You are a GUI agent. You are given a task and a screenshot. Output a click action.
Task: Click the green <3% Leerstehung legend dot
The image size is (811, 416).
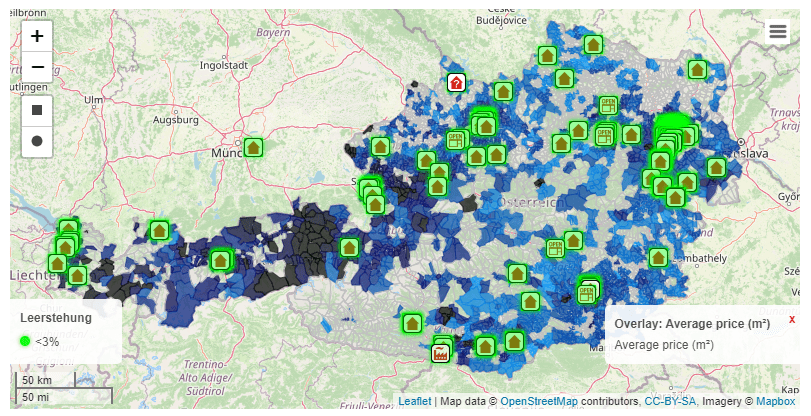coord(25,341)
